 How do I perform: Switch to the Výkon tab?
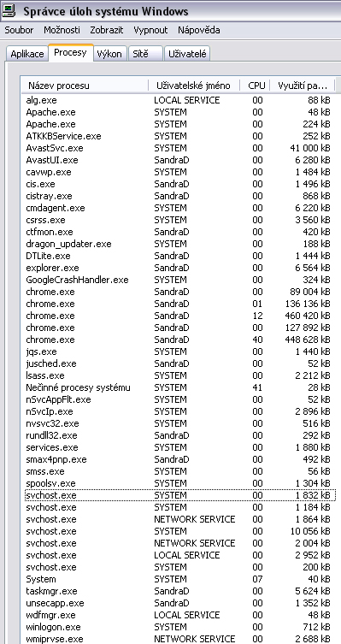tap(109, 54)
